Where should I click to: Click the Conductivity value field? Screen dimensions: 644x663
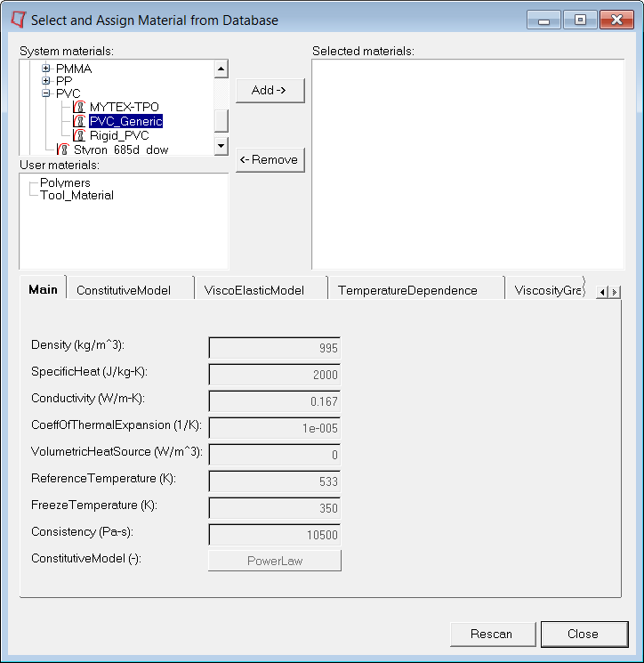pyautogui.click(x=274, y=400)
